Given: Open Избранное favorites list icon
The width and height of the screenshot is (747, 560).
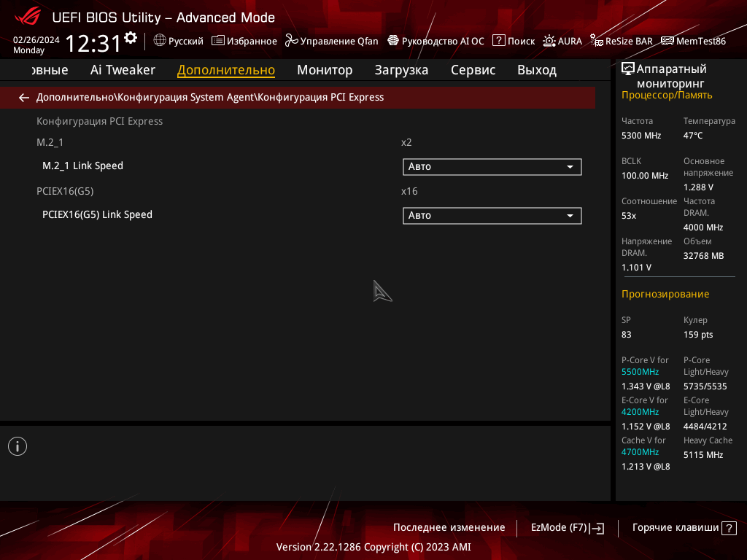Looking at the screenshot, I should [x=217, y=41].
